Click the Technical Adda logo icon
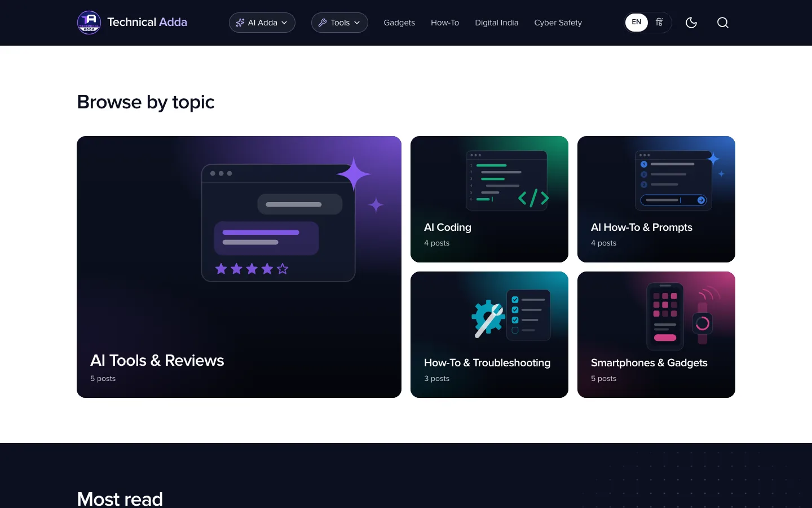 pos(89,23)
